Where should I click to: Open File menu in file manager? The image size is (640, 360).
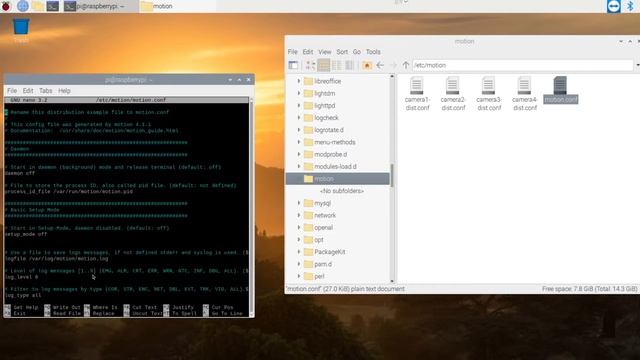pos(293,52)
